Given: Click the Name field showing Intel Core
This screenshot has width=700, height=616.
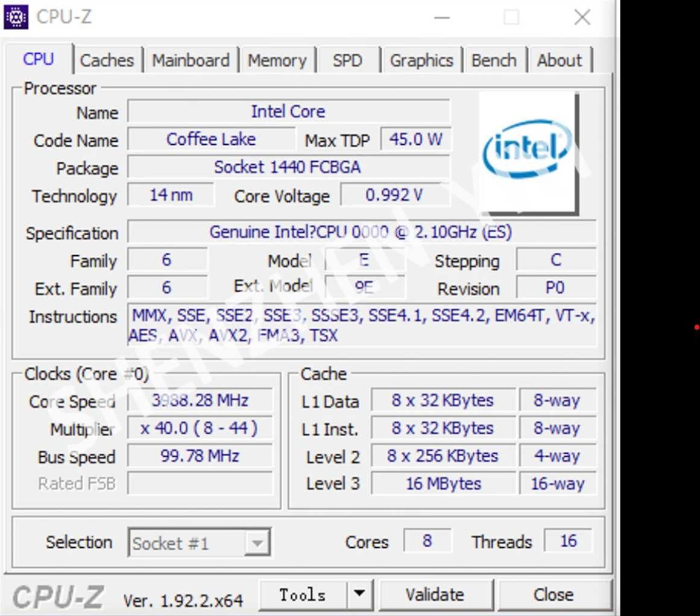Looking at the screenshot, I should (x=288, y=111).
